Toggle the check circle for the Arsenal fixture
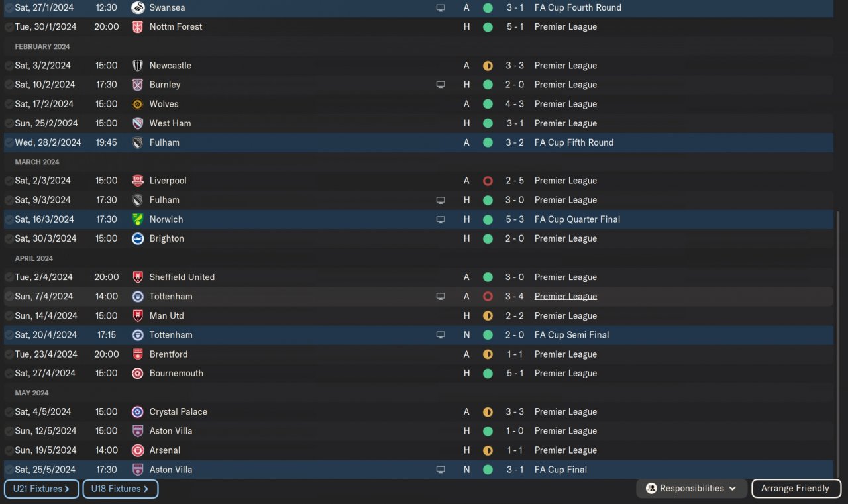The width and height of the screenshot is (848, 504). [x=9, y=450]
